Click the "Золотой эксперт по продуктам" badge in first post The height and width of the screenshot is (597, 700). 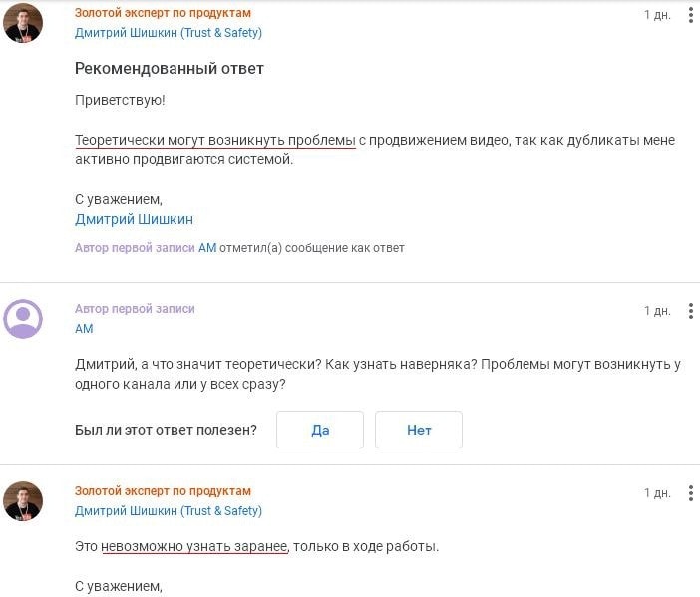point(163,13)
